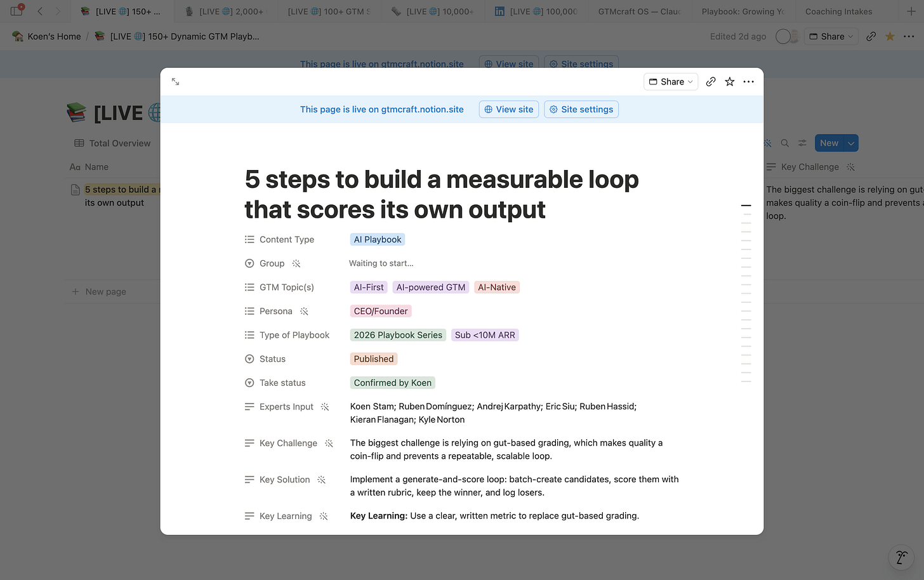Expand the modal page to full page

[176, 82]
